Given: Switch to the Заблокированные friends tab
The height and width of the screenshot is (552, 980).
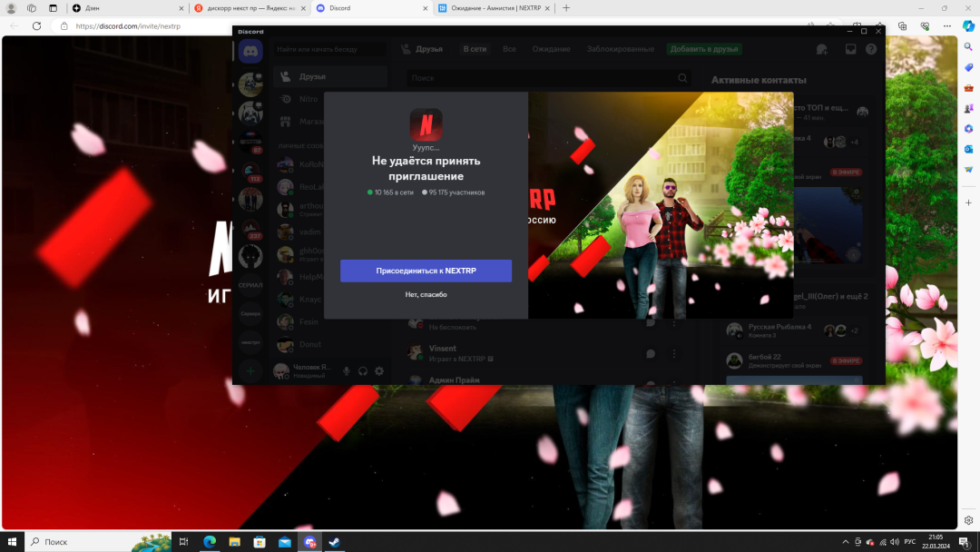Looking at the screenshot, I should [620, 49].
